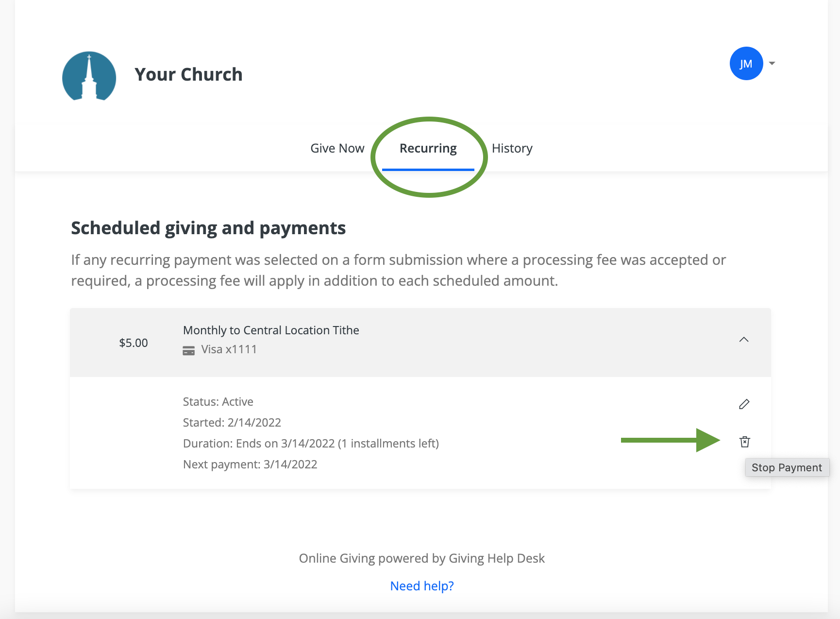
Task: Edit the recurring payment with pencil icon
Action: pyautogui.click(x=744, y=404)
